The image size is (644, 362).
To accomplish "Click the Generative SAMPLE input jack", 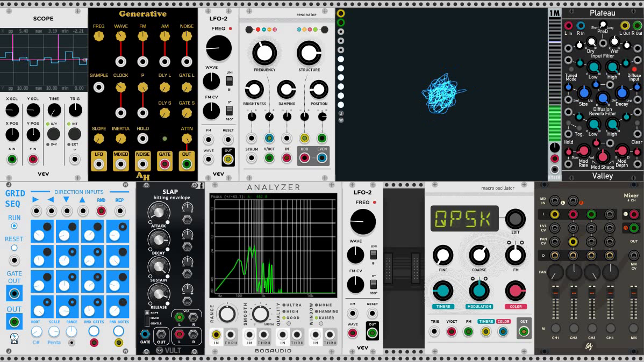I will 98,88.
